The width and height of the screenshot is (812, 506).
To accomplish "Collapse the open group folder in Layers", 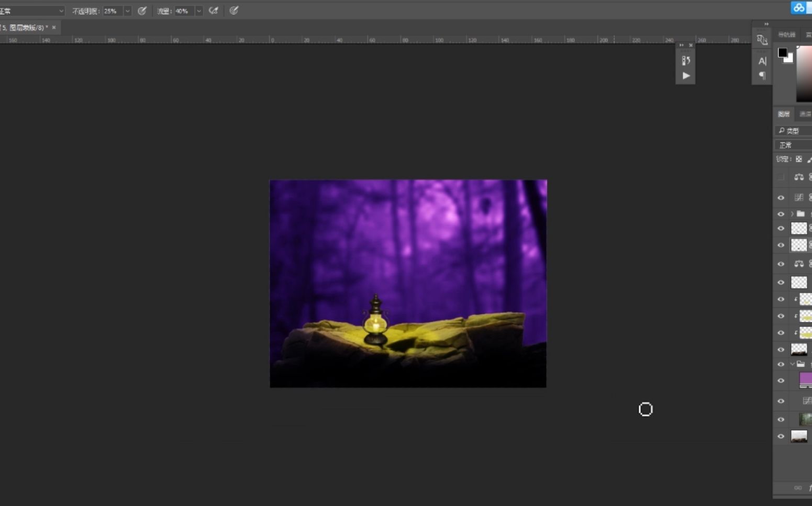I will (x=792, y=364).
